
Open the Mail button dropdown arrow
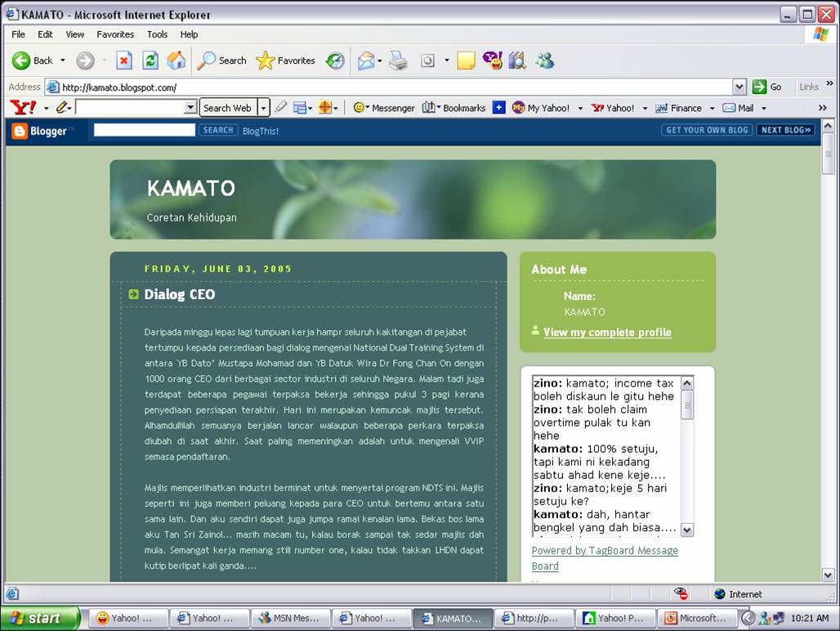[x=380, y=60]
